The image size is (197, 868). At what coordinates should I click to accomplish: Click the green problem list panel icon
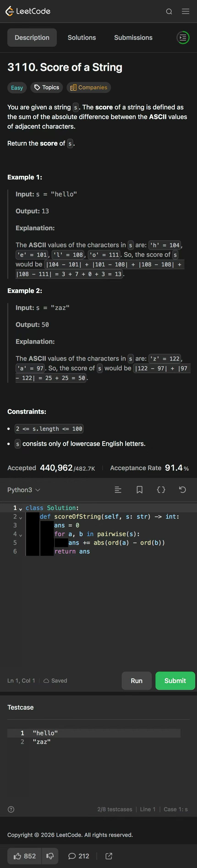[x=183, y=38]
